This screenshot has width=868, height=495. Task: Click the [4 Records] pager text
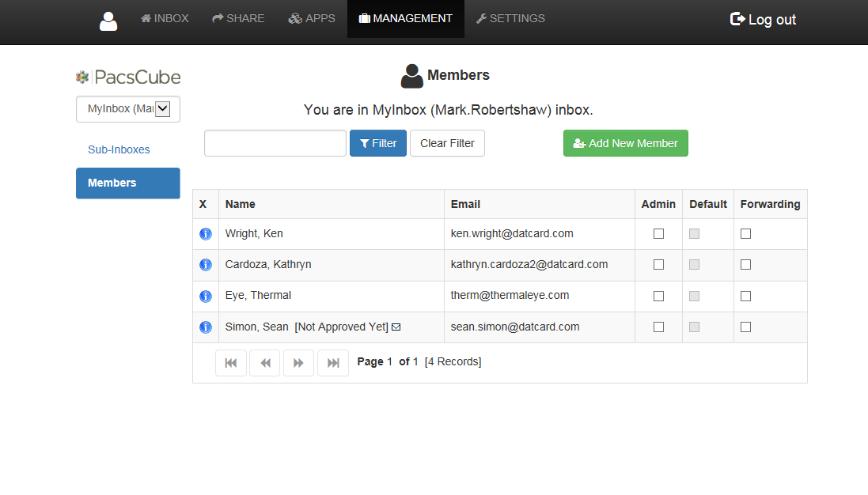[x=453, y=362]
